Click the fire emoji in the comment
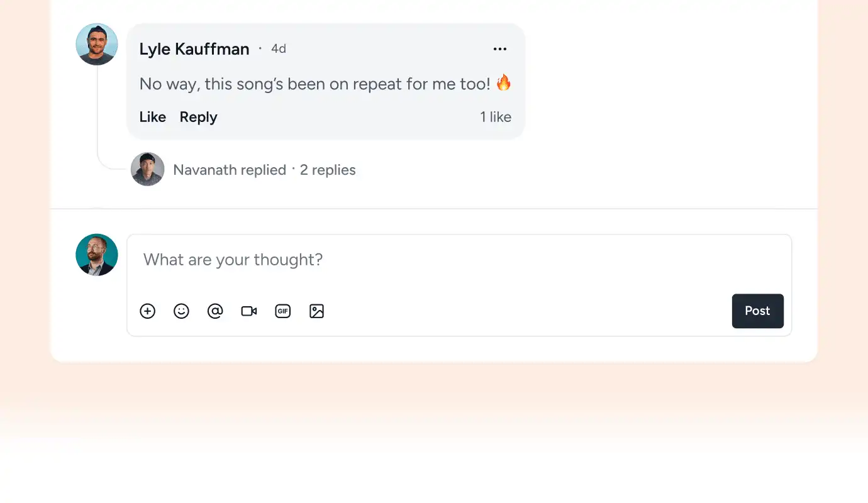Image resolution: width=868 pixels, height=503 pixels. pos(504,83)
